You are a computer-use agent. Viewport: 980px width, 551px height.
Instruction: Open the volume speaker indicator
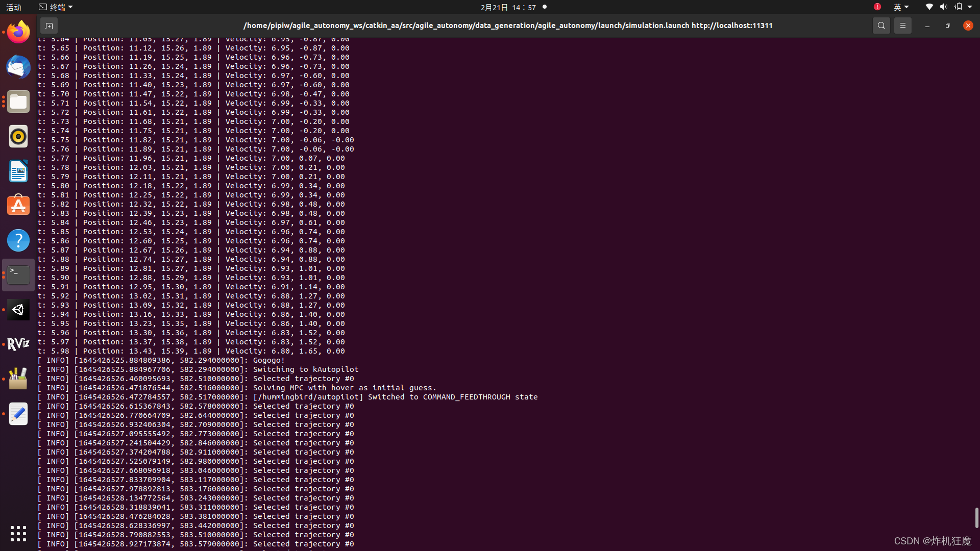[x=943, y=7]
